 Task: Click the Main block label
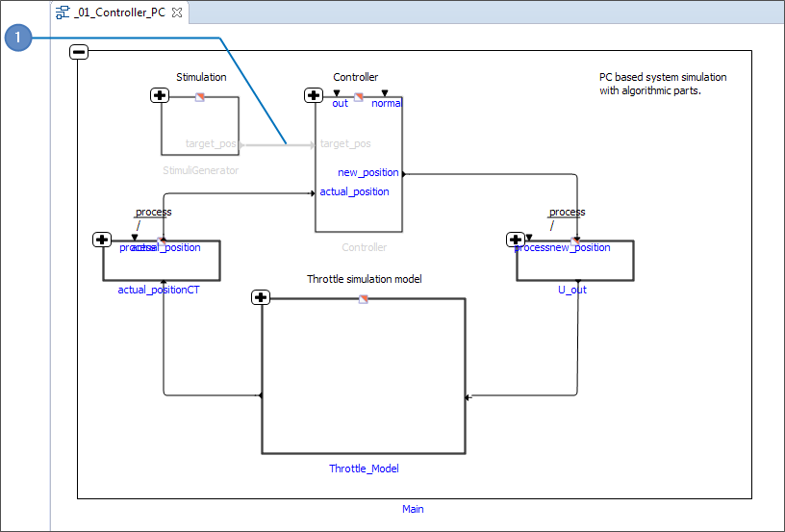click(413, 509)
